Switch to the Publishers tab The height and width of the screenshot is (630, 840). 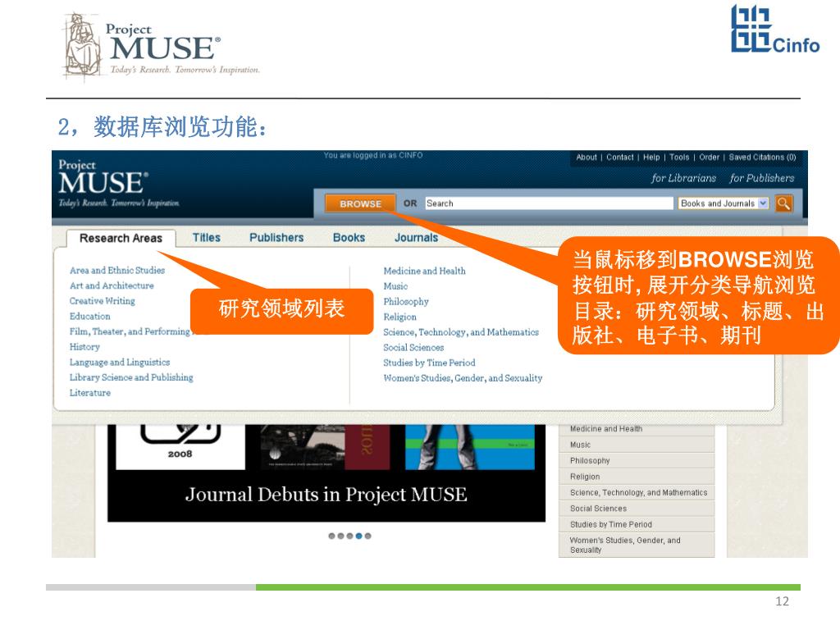tap(276, 237)
